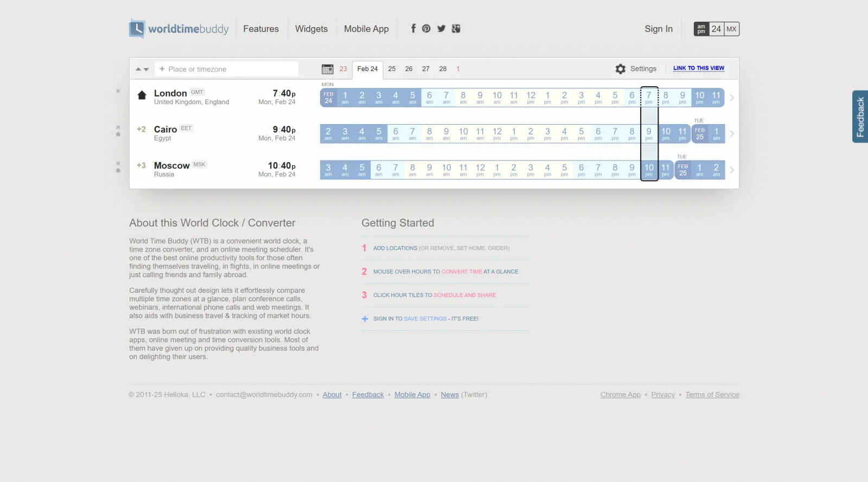The height and width of the screenshot is (482, 868).
Task: Click Add Locations getting started step
Action: point(395,248)
